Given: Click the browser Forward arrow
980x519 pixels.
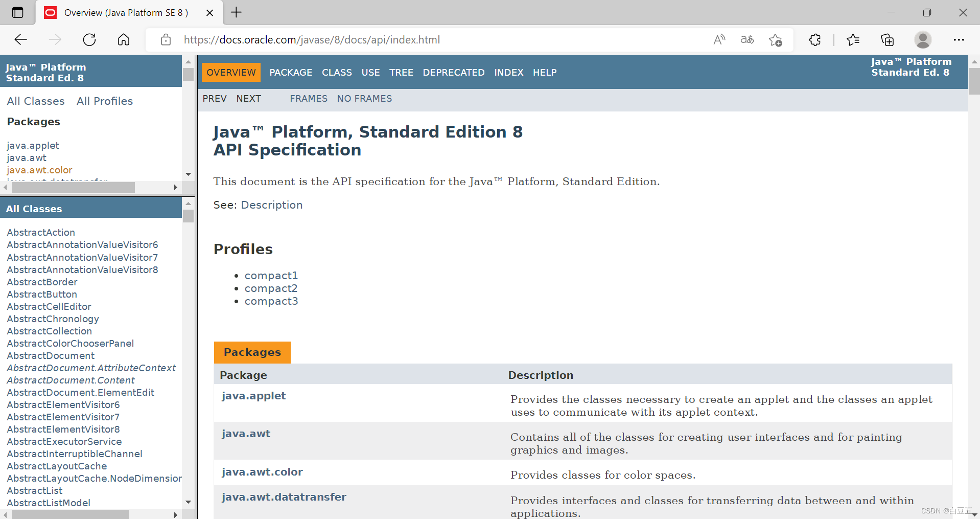Looking at the screenshot, I should pyautogui.click(x=55, y=40).
